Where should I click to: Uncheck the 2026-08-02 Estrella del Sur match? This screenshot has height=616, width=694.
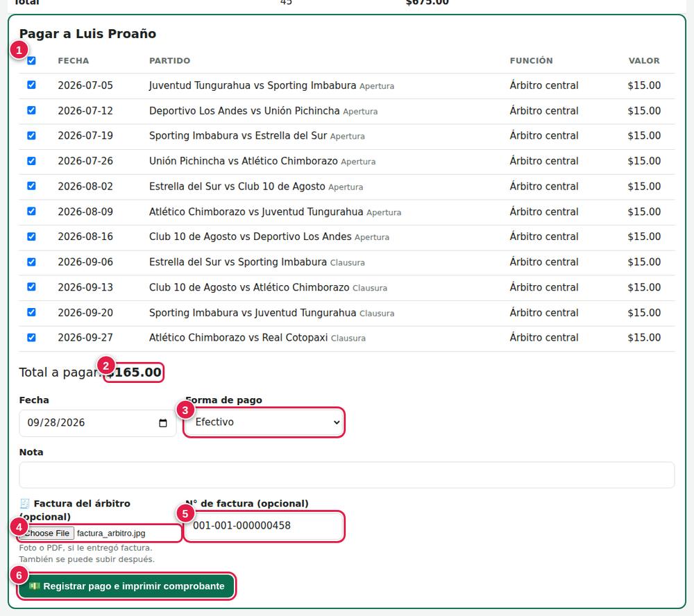tap(31, 186)
